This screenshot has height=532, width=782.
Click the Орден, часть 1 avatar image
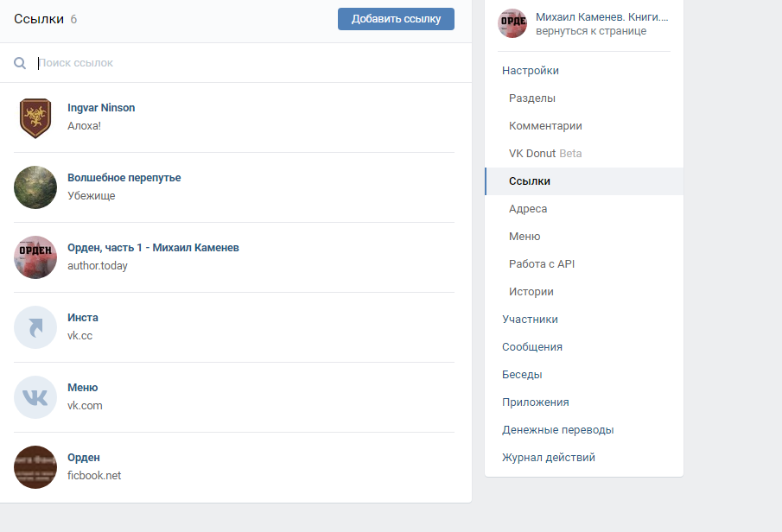(x=35, y=257)
